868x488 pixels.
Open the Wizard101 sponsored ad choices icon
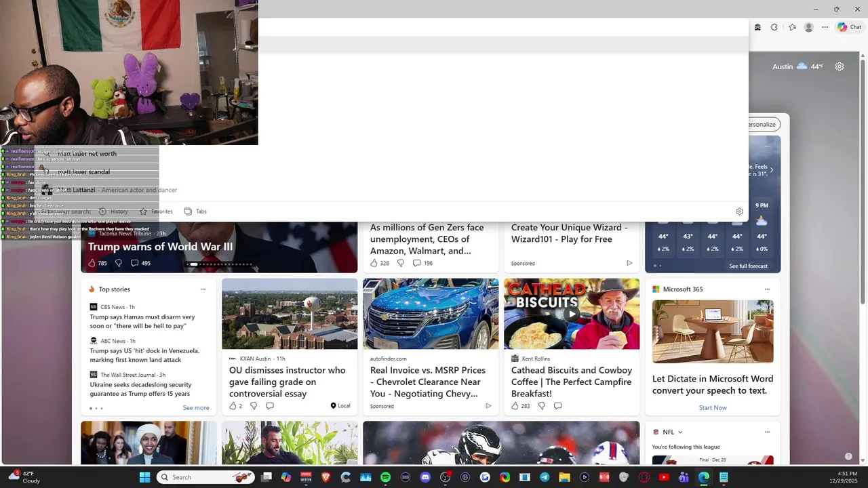(629, 263)
